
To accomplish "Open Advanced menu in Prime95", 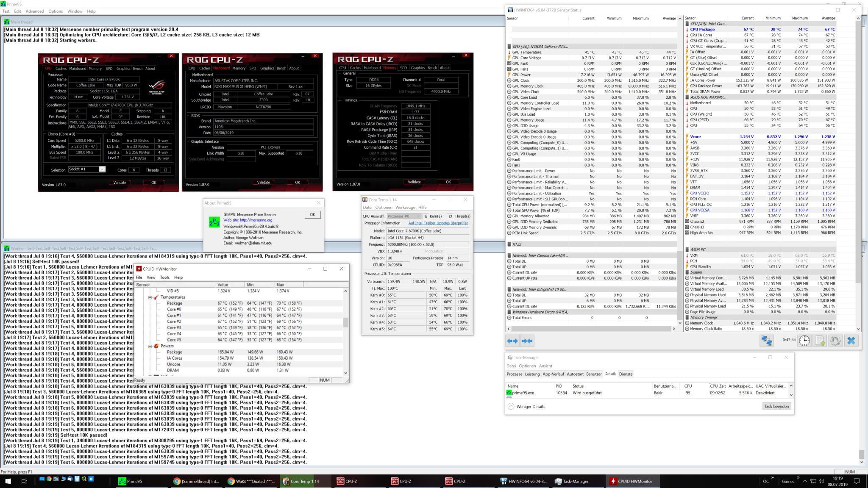I will click(34, 11).
